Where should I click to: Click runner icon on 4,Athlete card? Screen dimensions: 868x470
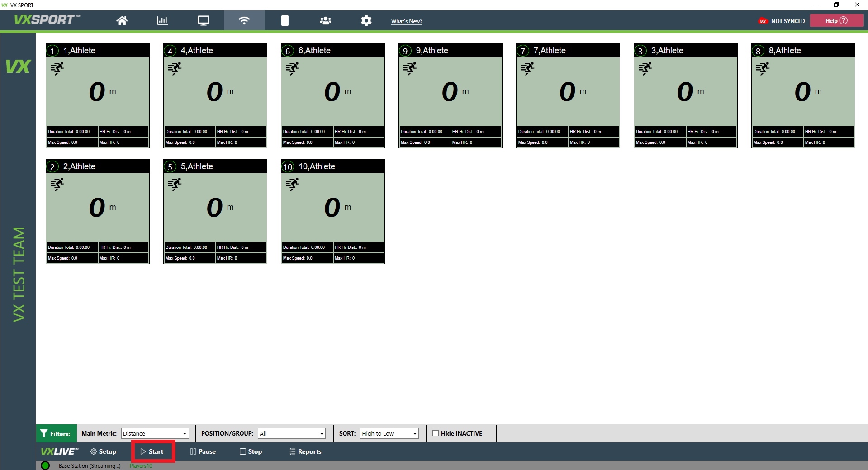pyautogui.click(x=175, y=69)
